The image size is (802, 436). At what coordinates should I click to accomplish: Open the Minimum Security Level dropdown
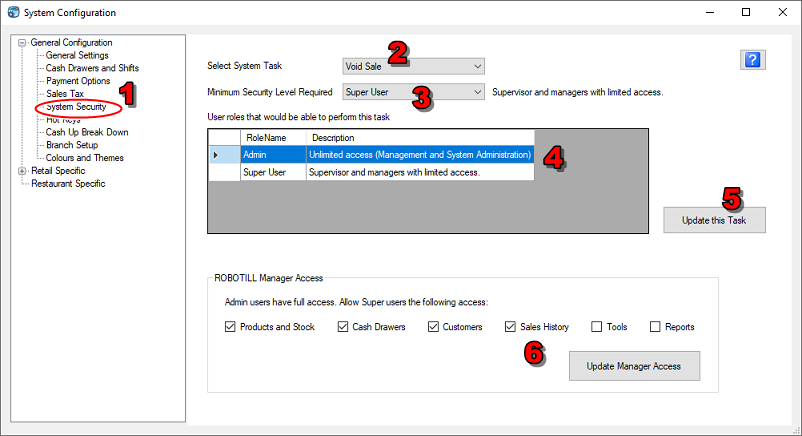[413, 93]
